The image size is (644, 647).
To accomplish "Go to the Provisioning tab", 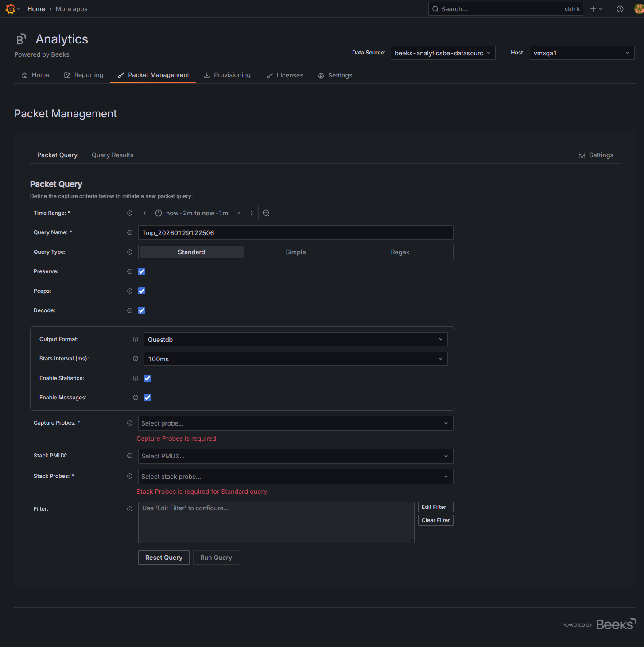I will click(227, 75).
